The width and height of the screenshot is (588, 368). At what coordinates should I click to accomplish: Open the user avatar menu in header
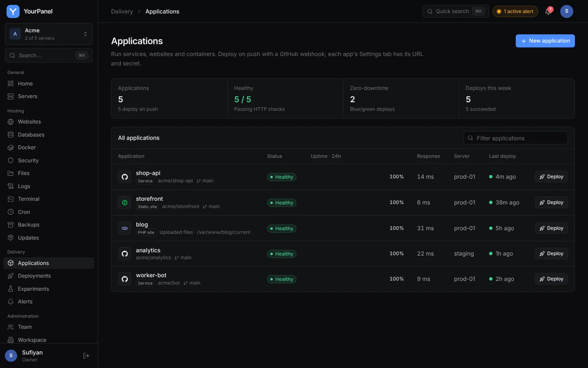click(x=567, y=11)
